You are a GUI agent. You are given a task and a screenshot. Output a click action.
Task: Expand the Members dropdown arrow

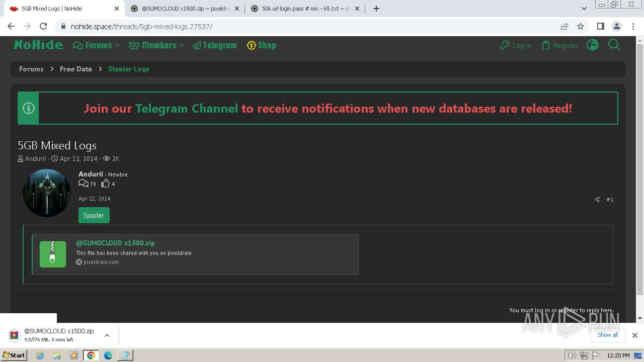click(x=182, y=45)
